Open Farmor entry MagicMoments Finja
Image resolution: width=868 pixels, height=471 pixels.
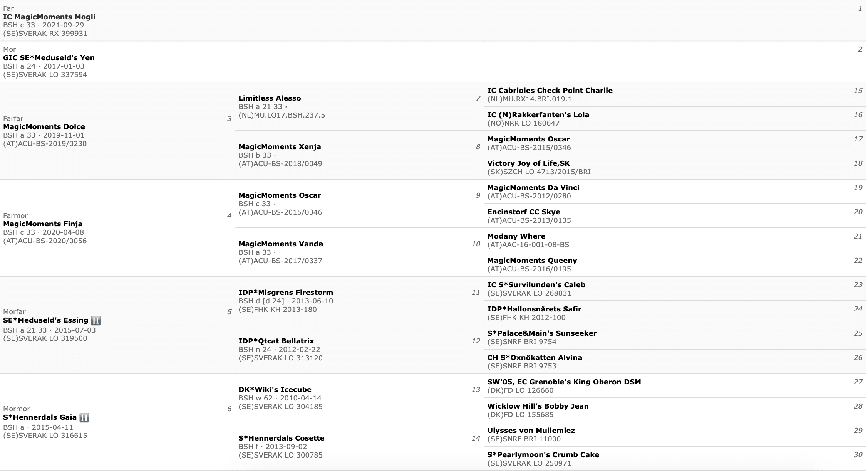point(43,224)
